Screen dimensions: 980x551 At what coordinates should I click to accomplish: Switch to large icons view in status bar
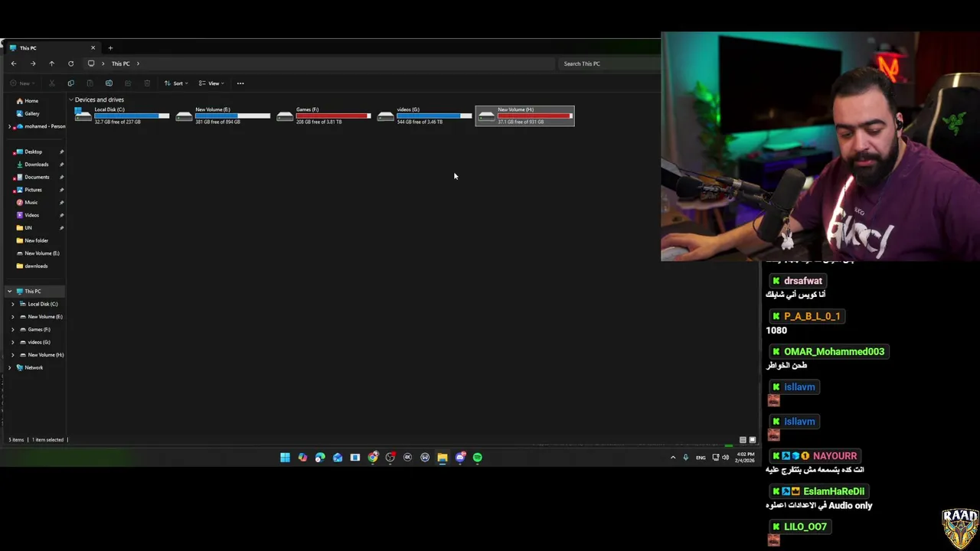click(752, 440)
